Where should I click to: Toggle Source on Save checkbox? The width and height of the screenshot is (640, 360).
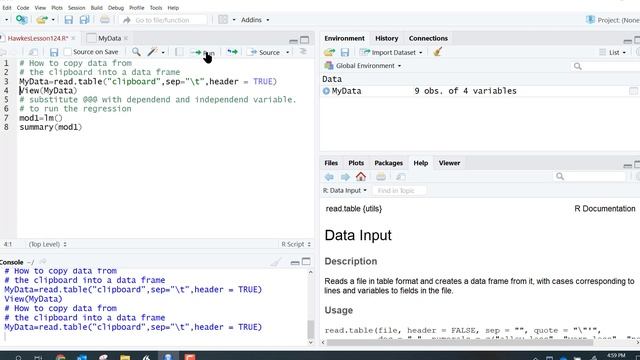pyautogui.click(x=68, y=52)
